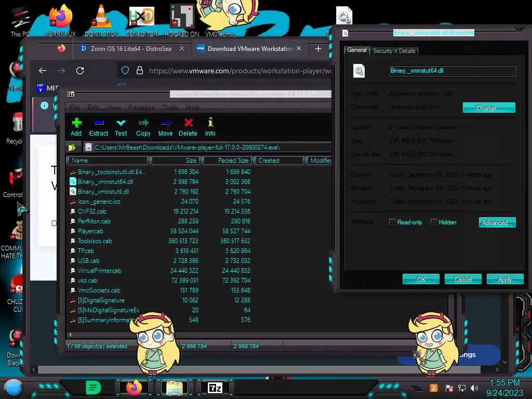Click the 7z icon on the taskbar
The height and width of the screenshot is (399, 532).
[215, 388]
